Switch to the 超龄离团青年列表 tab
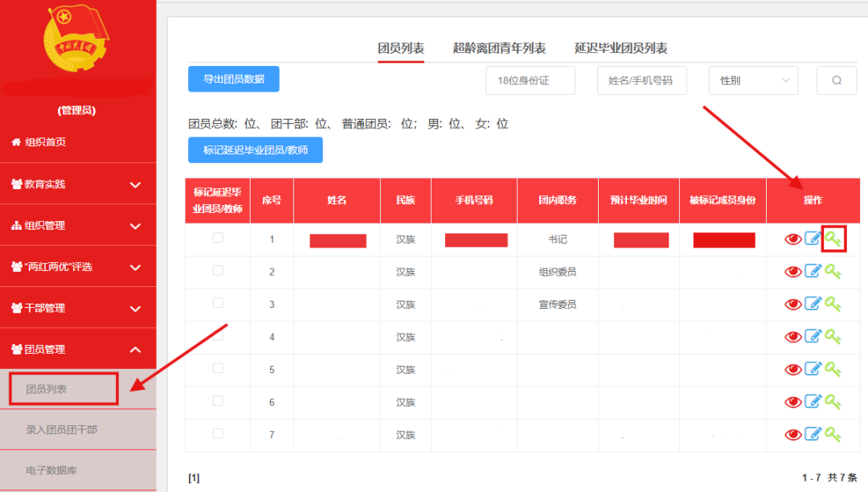 pos(499,48)
